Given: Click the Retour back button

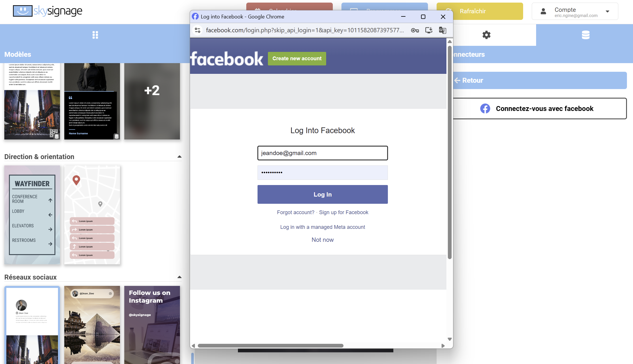Looking at the screenshot, I should [540, 80].
